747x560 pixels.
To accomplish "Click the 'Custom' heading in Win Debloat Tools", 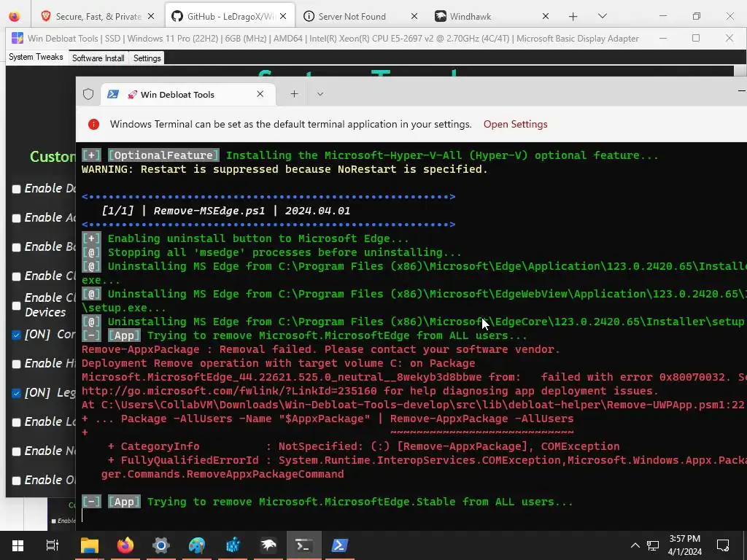I will 53,157.
